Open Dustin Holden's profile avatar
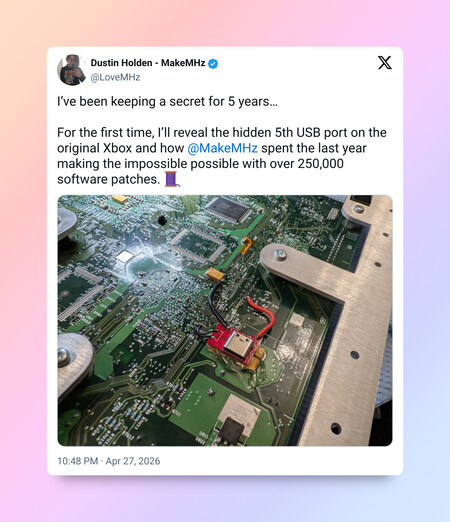The height and width of the screenshot is (522, 450). pyautogui.click(x=72, y=69)
